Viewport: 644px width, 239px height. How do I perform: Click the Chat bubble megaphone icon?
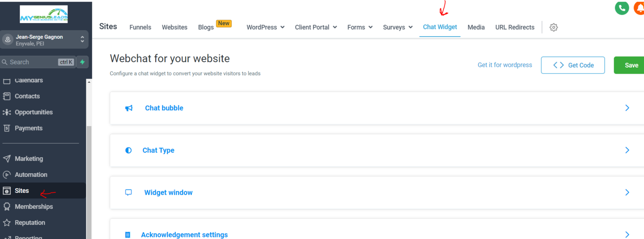pos(129,108)
